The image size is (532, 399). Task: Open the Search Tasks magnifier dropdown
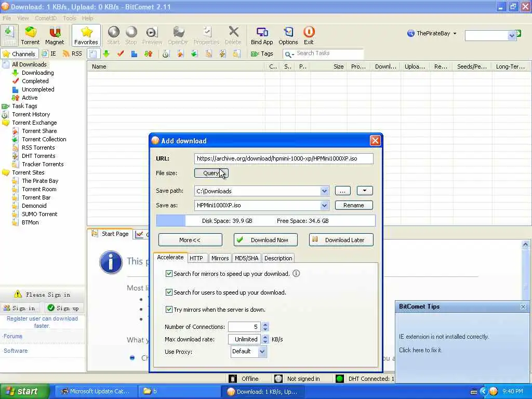click(x=289, y=54)
